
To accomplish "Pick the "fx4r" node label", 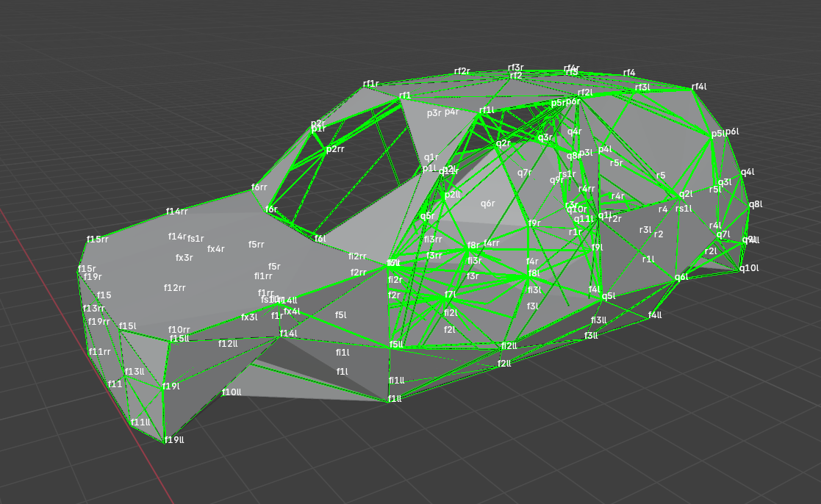I will [215, 249].
